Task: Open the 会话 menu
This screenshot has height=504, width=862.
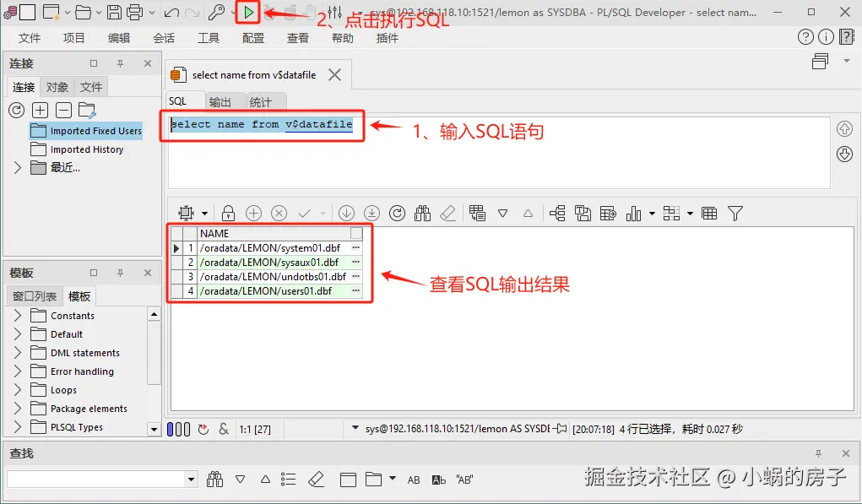Action: click(x=163, y=38)
